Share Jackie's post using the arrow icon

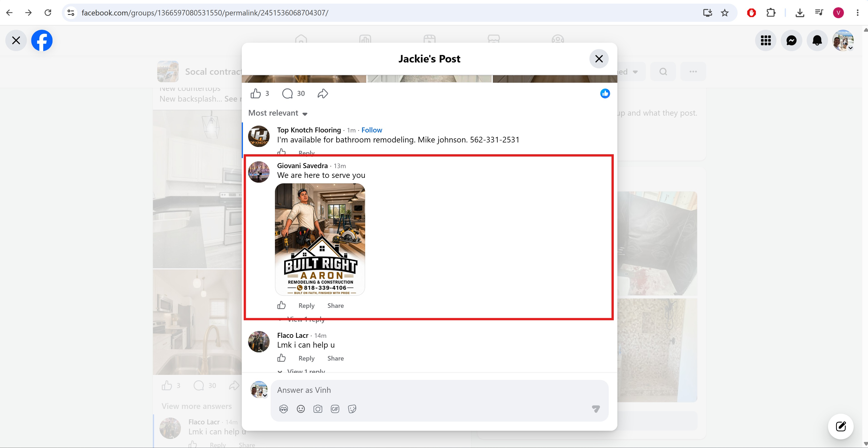[x=322, y=93]
